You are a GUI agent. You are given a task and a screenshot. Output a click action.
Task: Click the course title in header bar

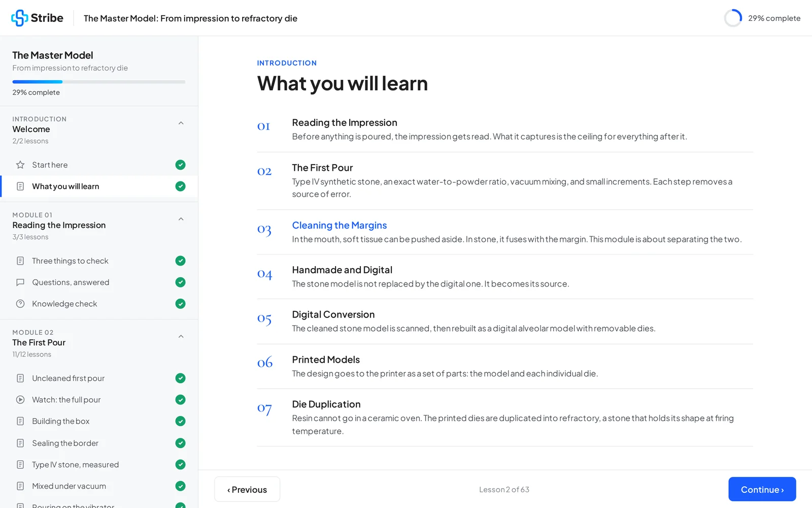tap(190, 18)
